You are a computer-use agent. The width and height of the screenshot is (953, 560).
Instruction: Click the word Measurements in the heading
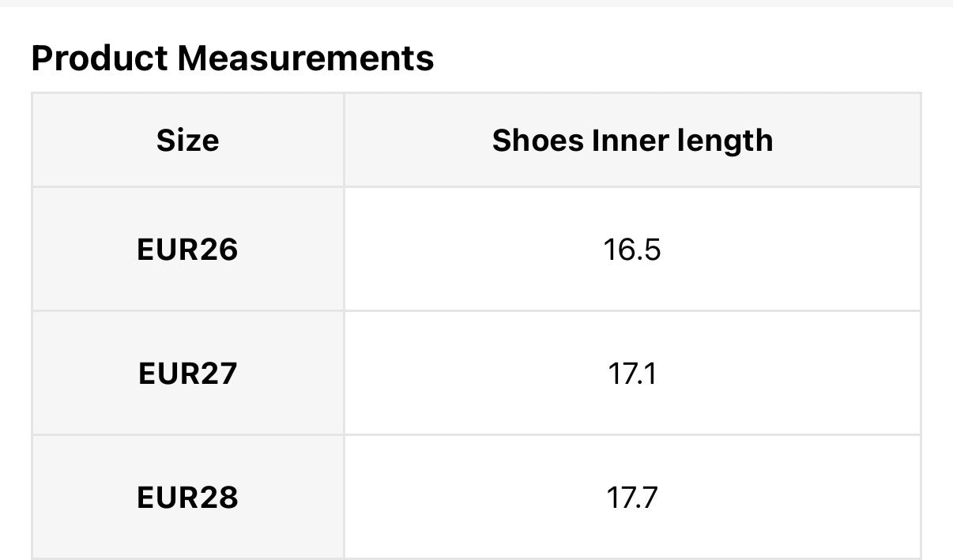tap(305, 58)
